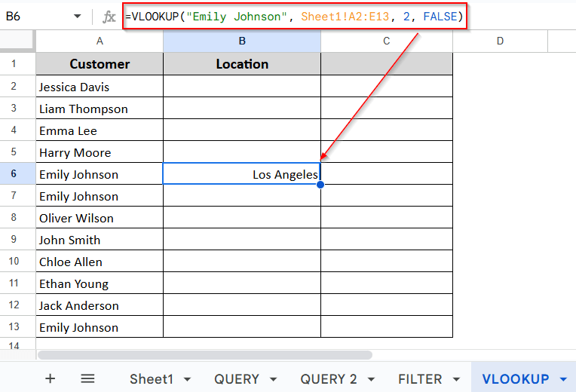Select the Oliver Wilson cell

click(x=100, y=217)
